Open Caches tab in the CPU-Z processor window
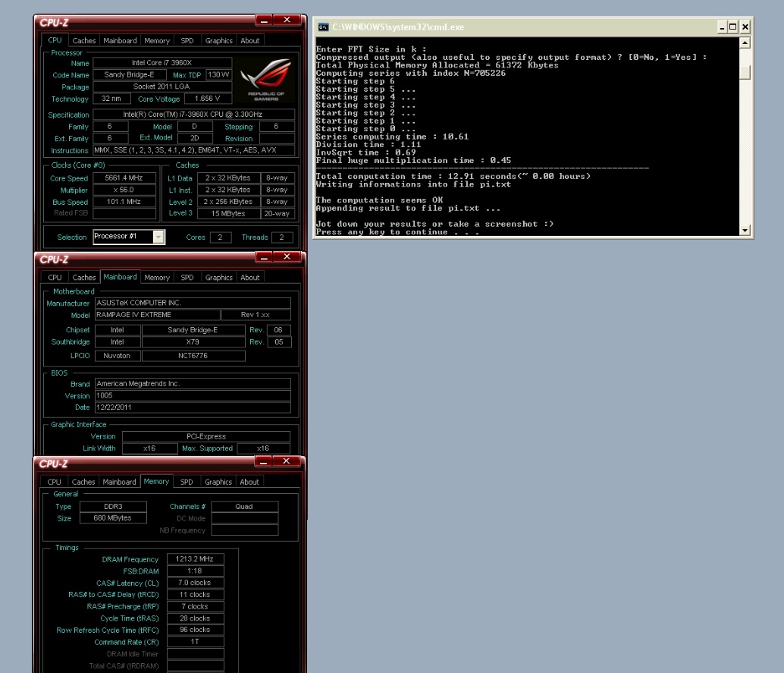Screen dimensions: 784x673 click(84, 40)
